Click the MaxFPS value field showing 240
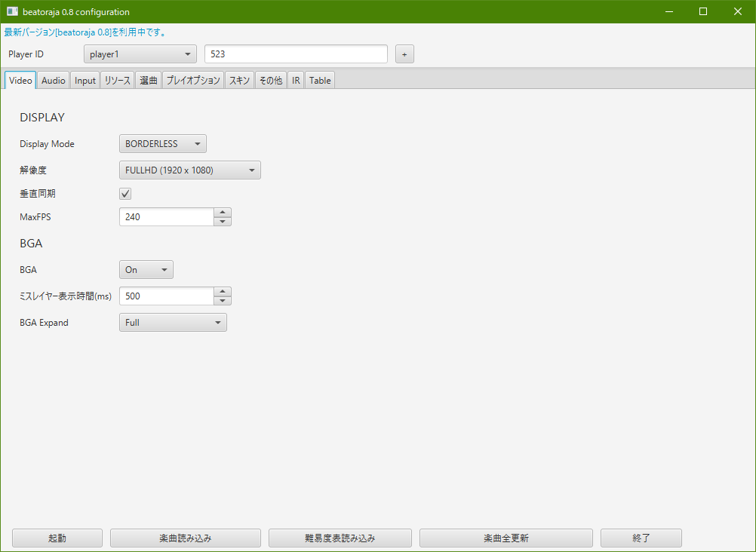 pos(167,217)
